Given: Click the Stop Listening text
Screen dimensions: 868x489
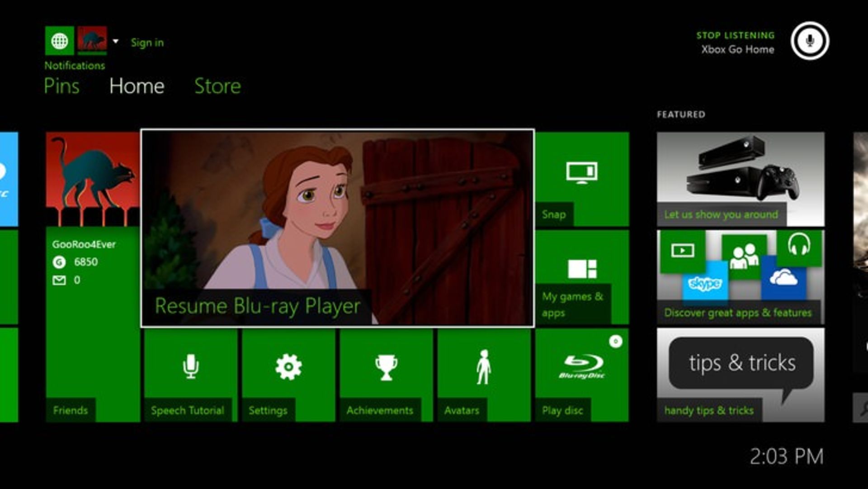Looking at the screenshot, I should click(x=735, y=35).
